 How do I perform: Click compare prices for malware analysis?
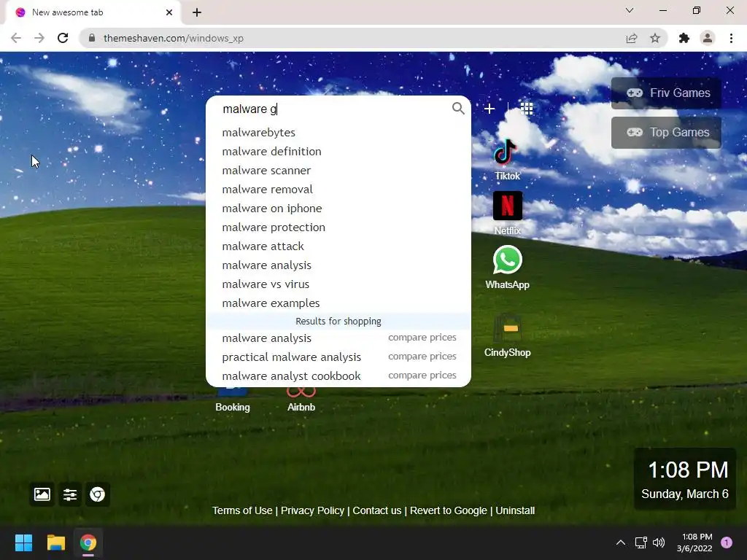coord(422,337)
